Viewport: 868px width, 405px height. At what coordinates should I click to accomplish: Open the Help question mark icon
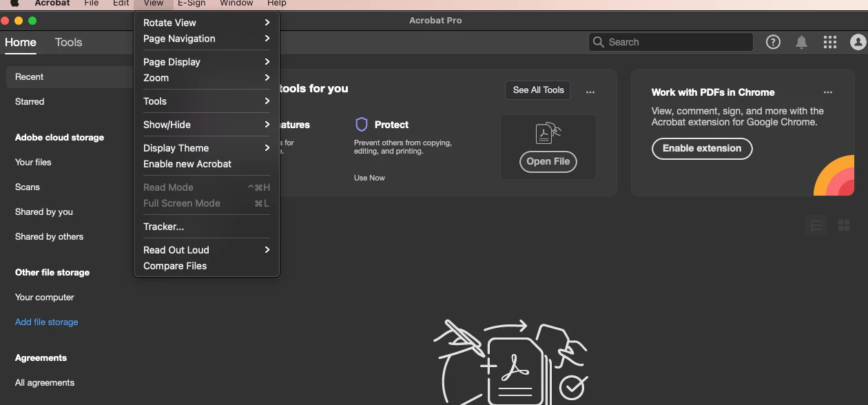[773, 42]
